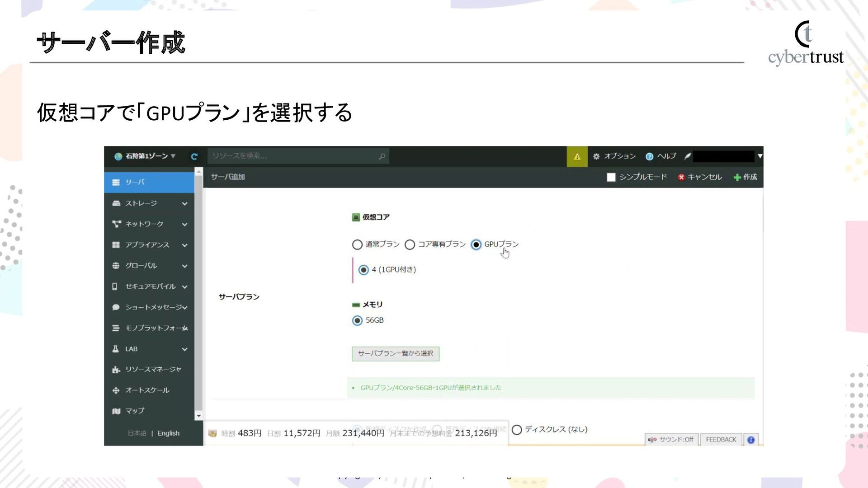Open マップ in the sidebar

coord(149,411)
